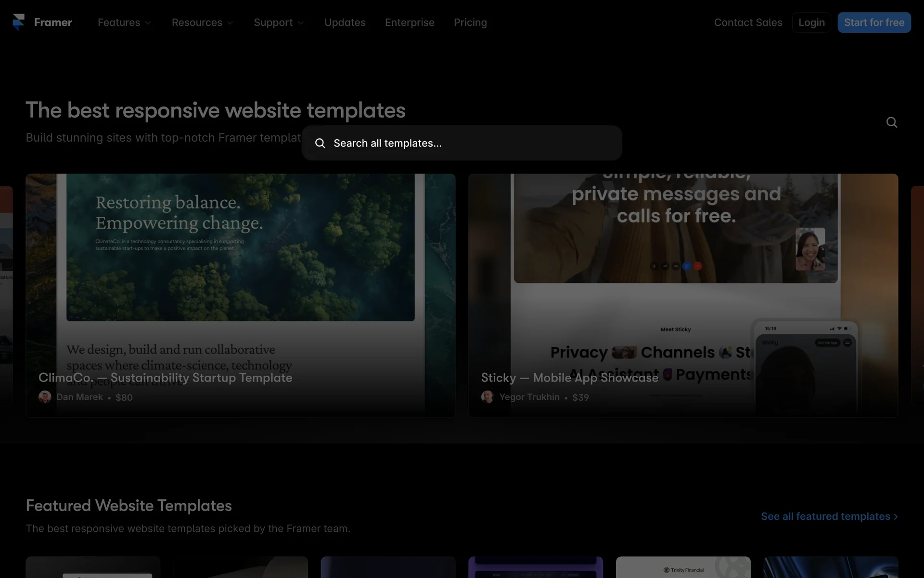Click the magnifier icon inside search box
This screenshot has height=578, width=924.
320,143
